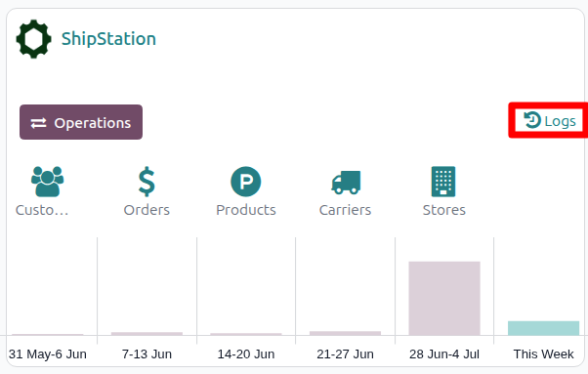Click the 7-13 Jun chart bar
The height and width of the screenshot is (374, 588).
pos(147,334)
